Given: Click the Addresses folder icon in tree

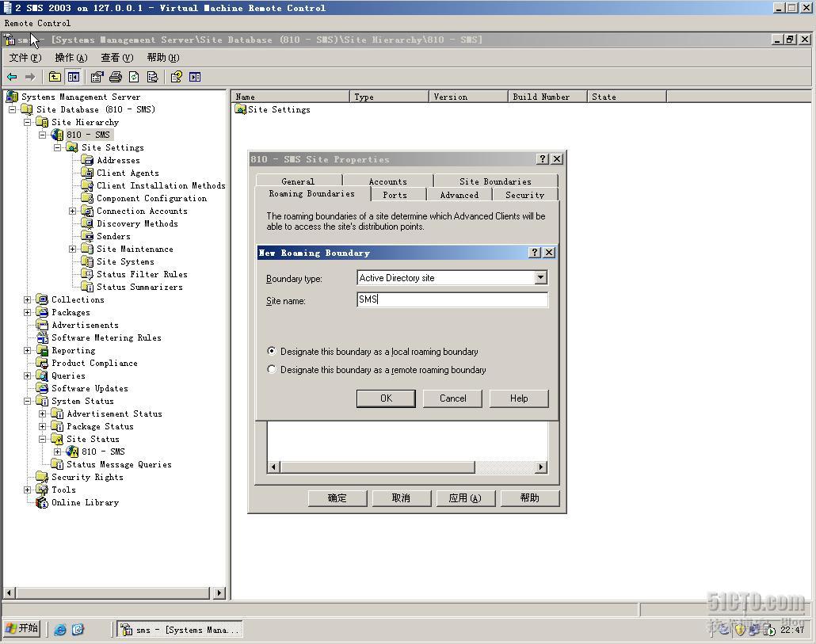Looking at the screenshot, I should (x=87, y=160).
